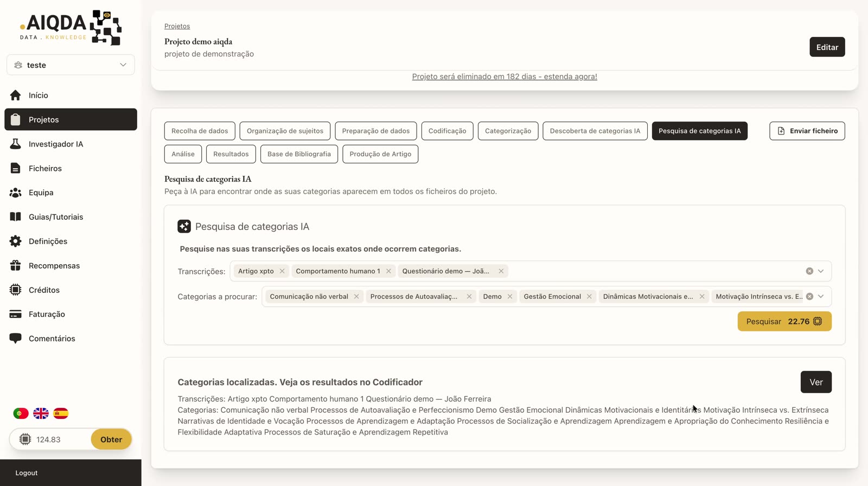This screenshot has width=868, height=486.
Task: Switch to the Descoberta de categorias IA tab
Action: tap(595, 131)
